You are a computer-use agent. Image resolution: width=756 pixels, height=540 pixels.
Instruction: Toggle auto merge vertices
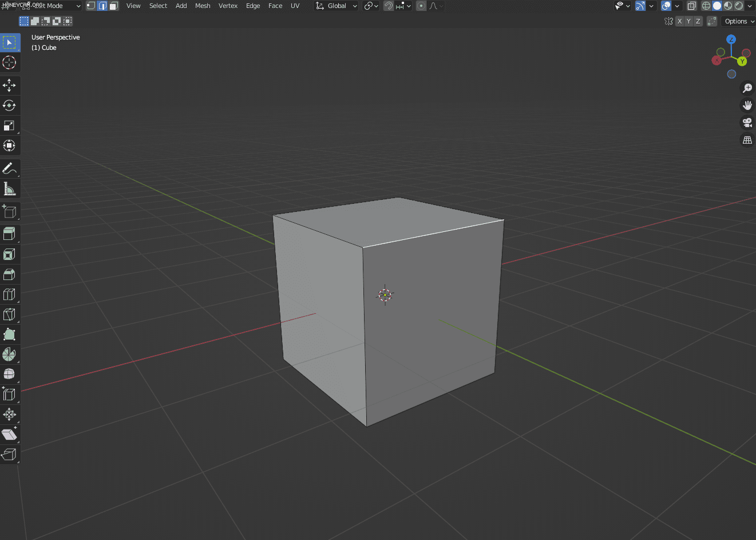tap(712, 21)
